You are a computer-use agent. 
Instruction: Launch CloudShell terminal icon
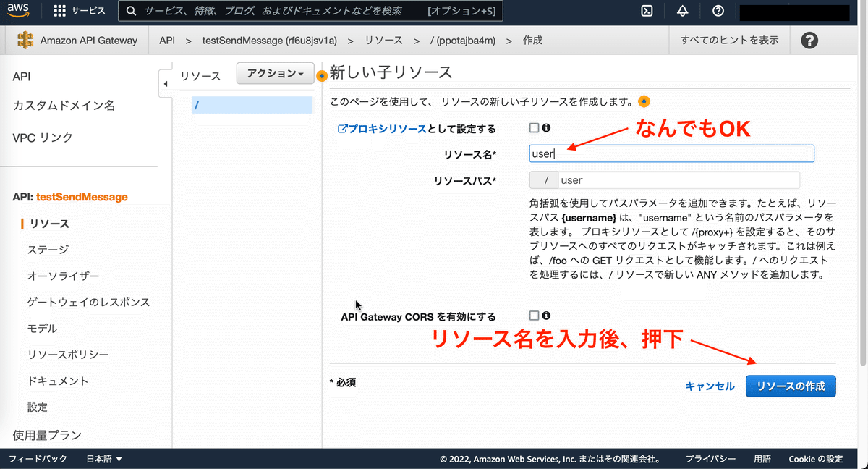coord(648,11)
